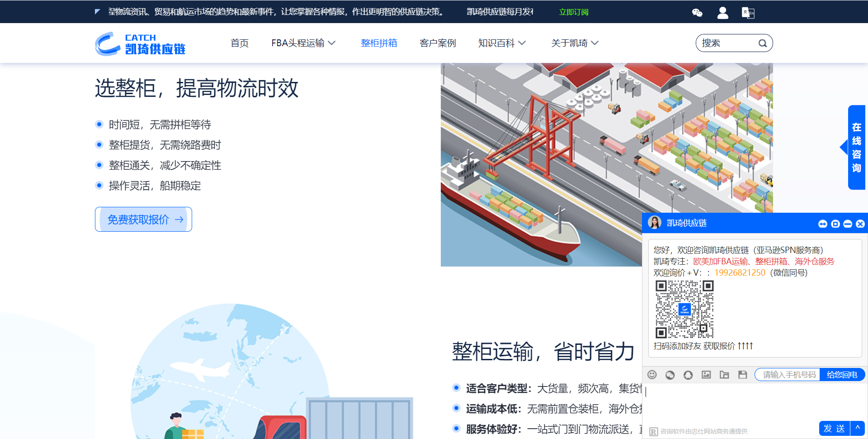Click the 整柜通关，减少不确定性 bullet text
The image size is (868, 439).
[x=165, y=165]
